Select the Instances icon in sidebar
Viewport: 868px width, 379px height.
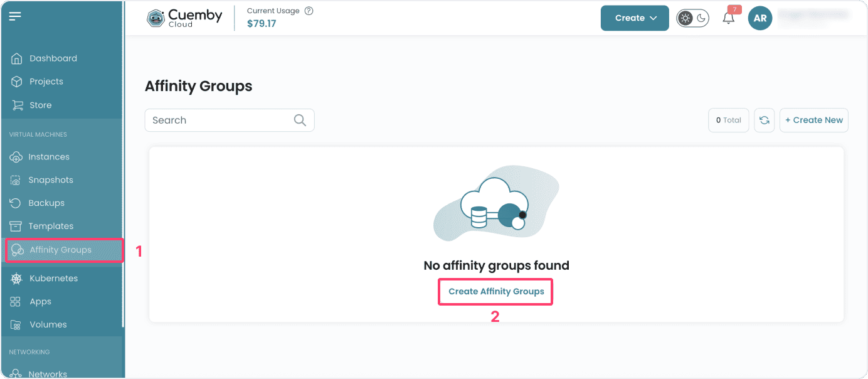point(18,156)
